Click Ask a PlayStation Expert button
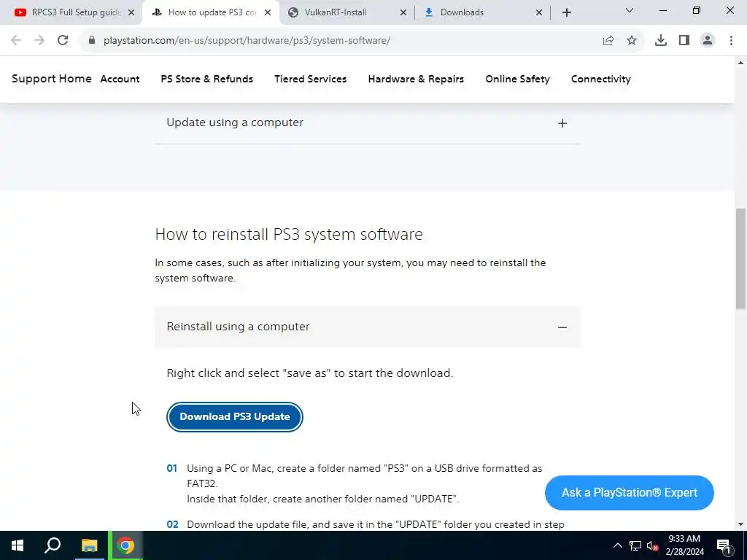The image size is (747, 560). coord(630,492)
